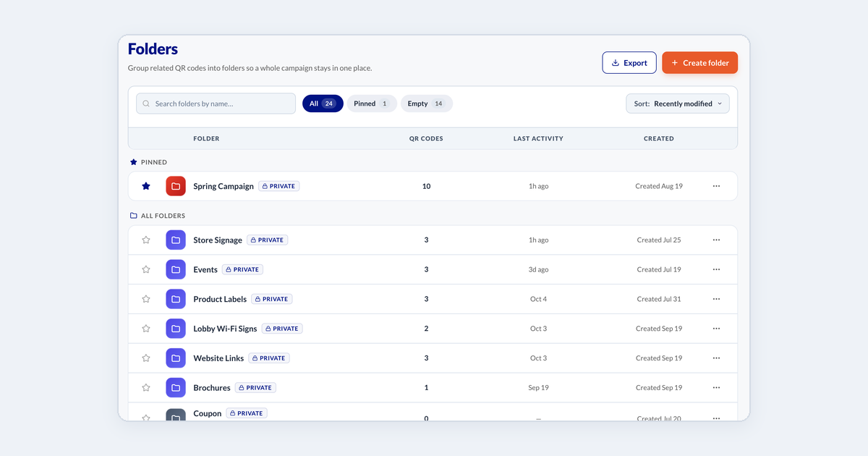The height and width of the screenshot is (456, 868).
Task: Open more options for Spring Campaign
Action: point(716,186)
